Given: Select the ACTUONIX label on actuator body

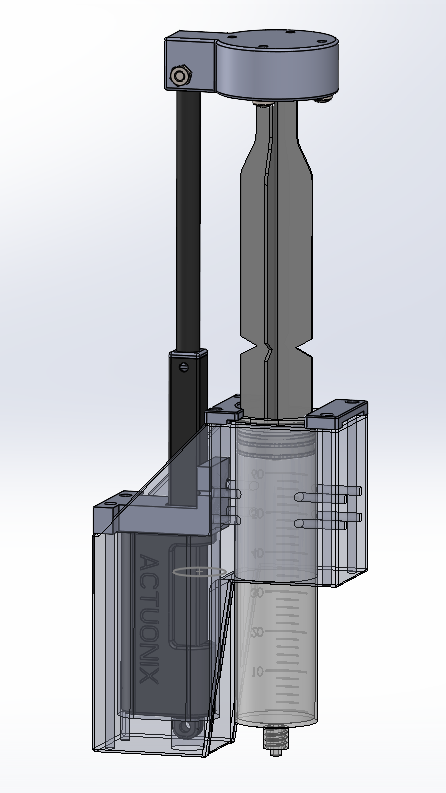Looking at the screenshot, I should (149, 619).
